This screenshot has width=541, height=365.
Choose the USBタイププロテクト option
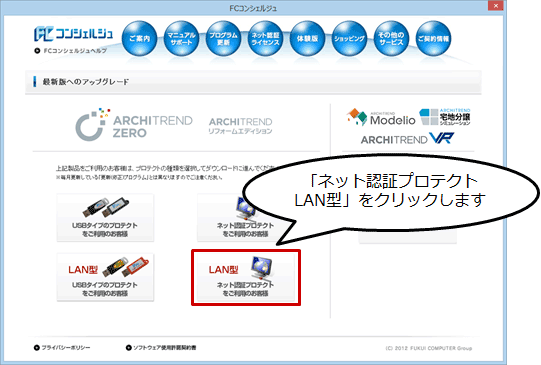[x=105, y=217]
